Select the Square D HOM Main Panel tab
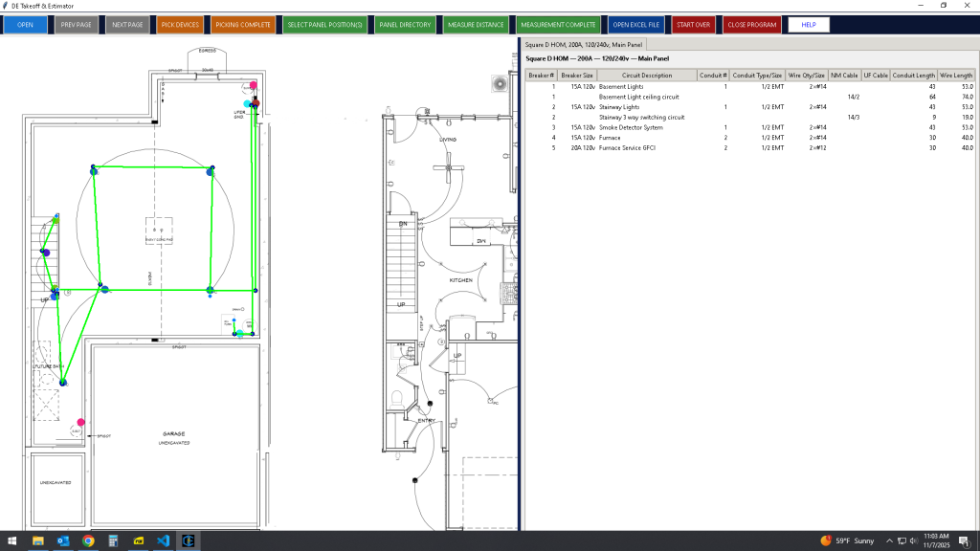Viewport: 980px width, 551px height. 585,44
